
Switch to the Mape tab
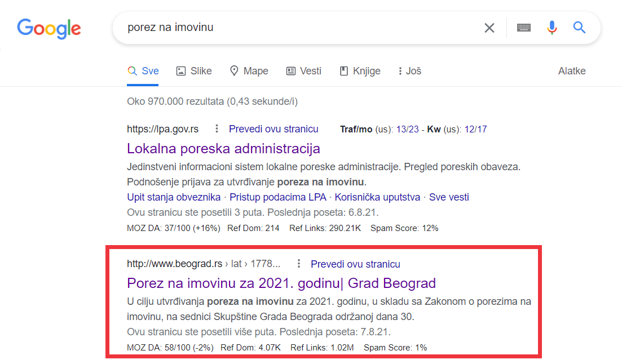coord(249,71)
